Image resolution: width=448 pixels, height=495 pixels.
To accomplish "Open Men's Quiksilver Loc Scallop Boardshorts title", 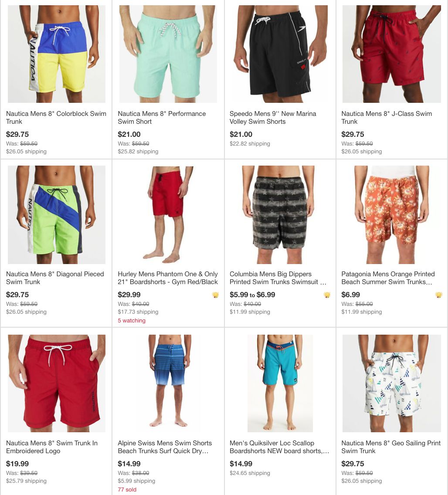I will (279, 447).
